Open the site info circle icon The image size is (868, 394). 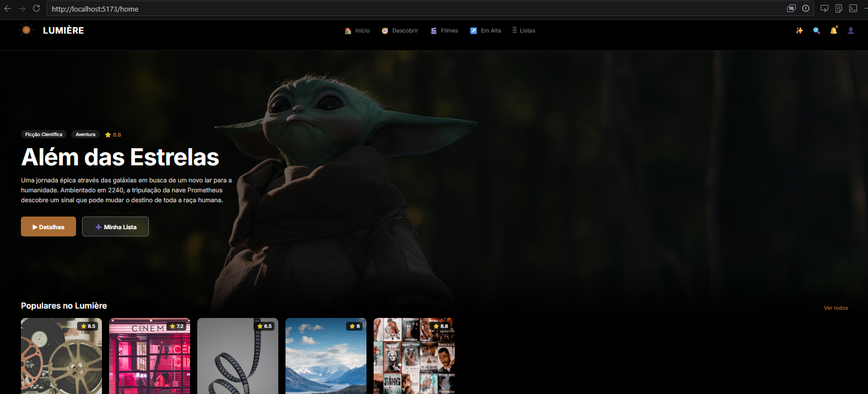point(806,8)
